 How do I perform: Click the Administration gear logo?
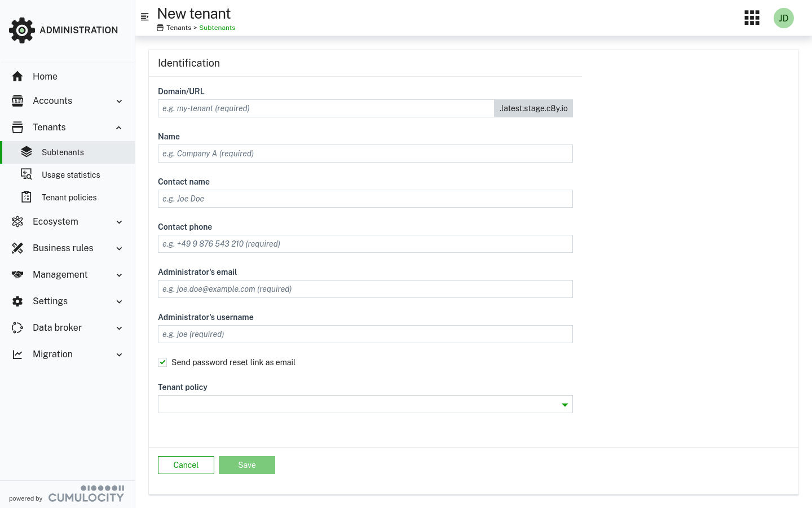22,30
